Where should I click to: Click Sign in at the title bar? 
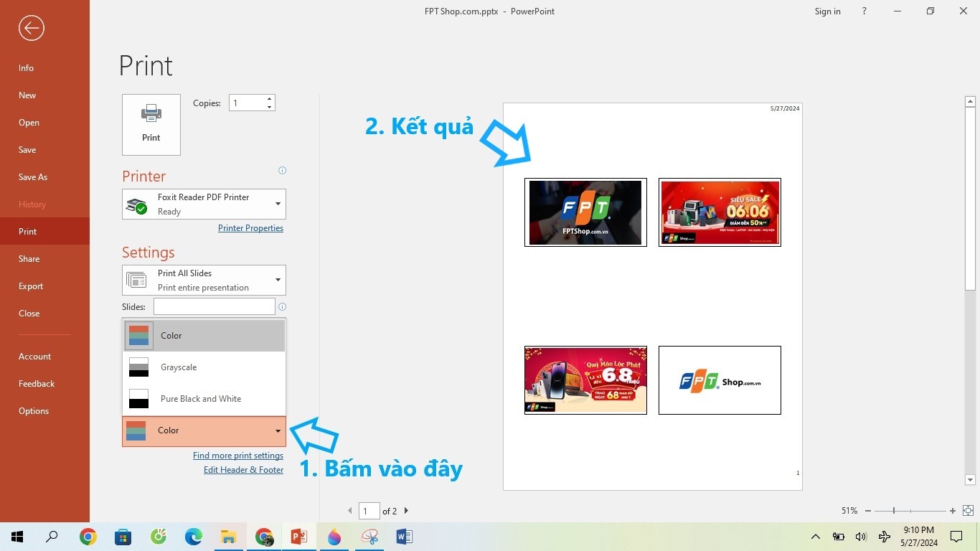click(827, 11)
